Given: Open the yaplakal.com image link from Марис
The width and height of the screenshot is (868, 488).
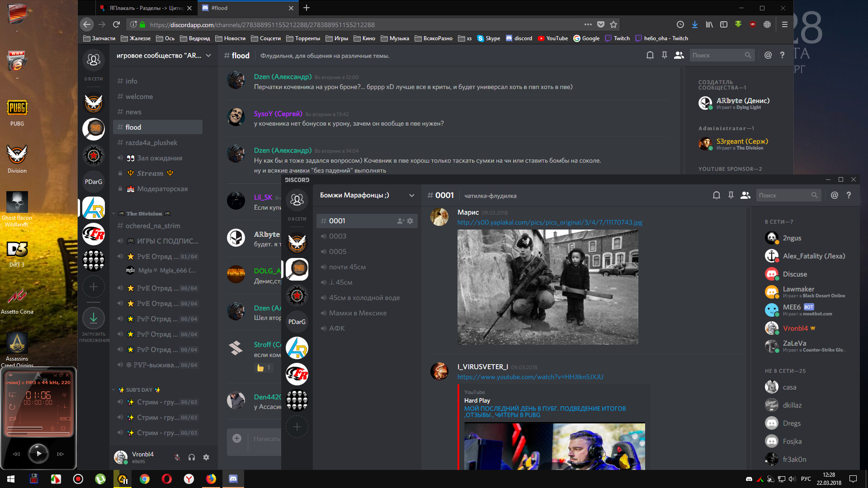Looking at the screenshot, I should click(550, 222).
